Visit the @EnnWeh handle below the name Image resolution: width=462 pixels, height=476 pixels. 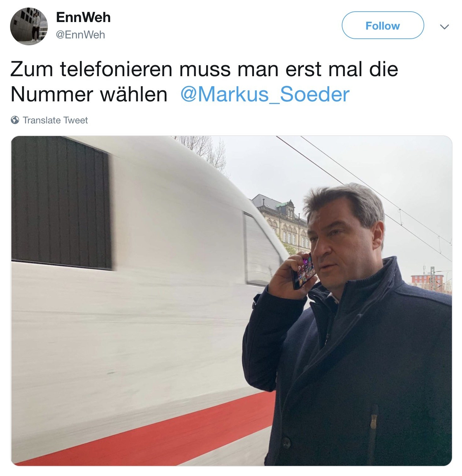pos(81,35)
